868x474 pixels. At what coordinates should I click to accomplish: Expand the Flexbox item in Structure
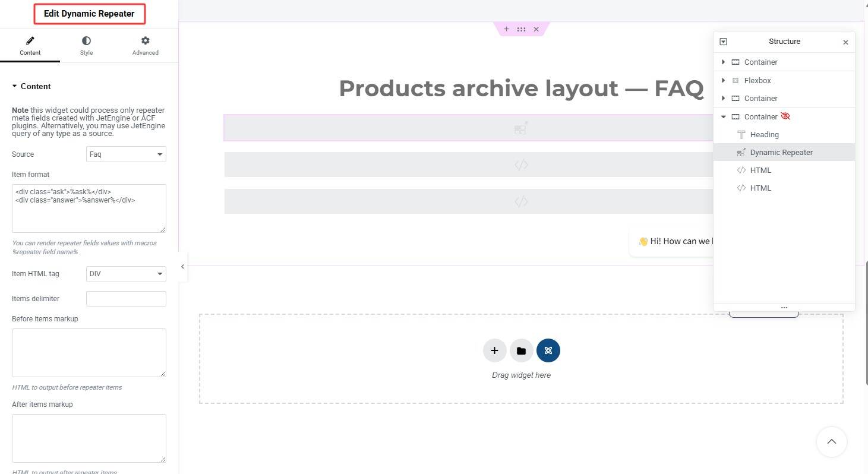pyautogui.click(x=723, y=80)
